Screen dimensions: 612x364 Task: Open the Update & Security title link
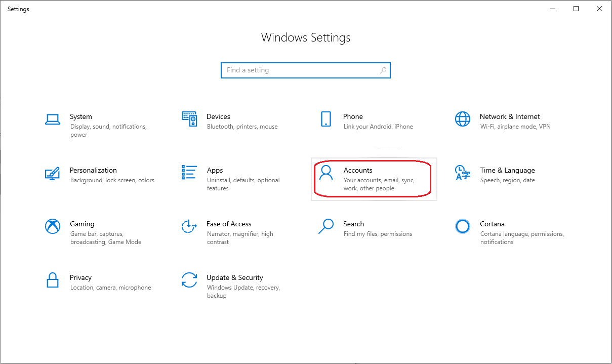[235, 277]
